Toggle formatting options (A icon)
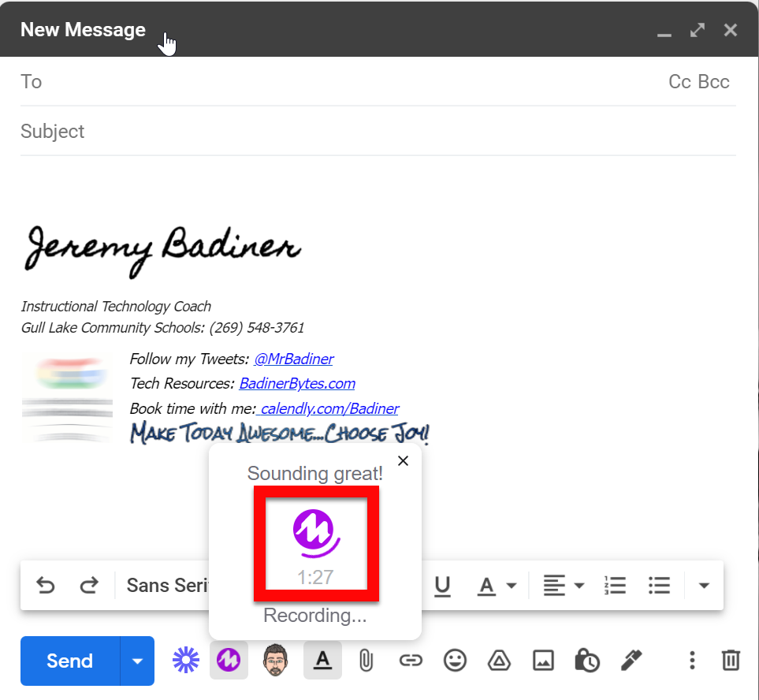759x700 pixels. tap(323, 660)
